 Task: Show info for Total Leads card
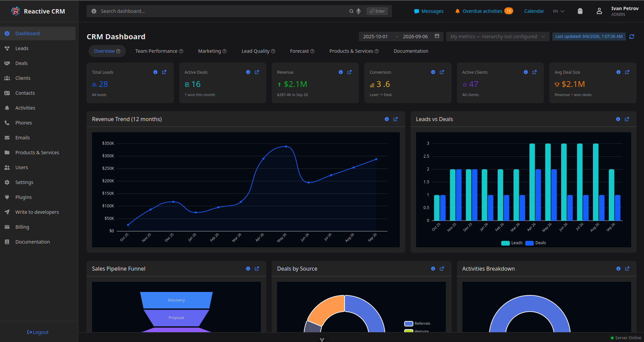(x=155, y=72)
